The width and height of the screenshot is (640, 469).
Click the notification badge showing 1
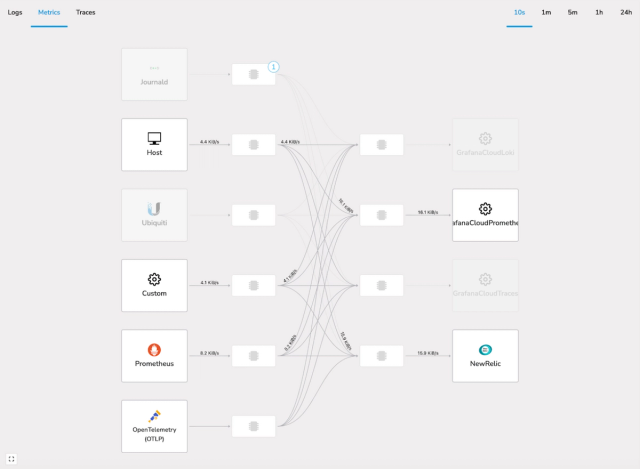tap(273, 67)
